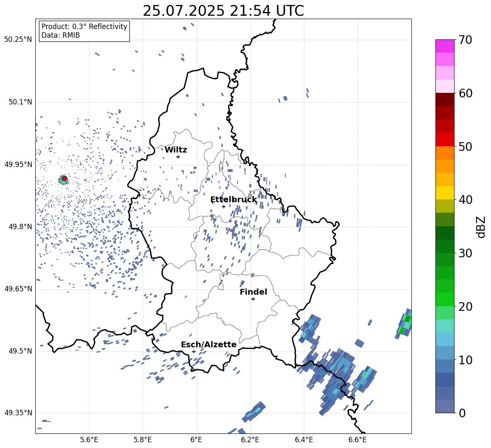Click the 30 colorbar tick value
Image resolution: width=491 pixels, height=448 pixels.
tap(465, 253)
